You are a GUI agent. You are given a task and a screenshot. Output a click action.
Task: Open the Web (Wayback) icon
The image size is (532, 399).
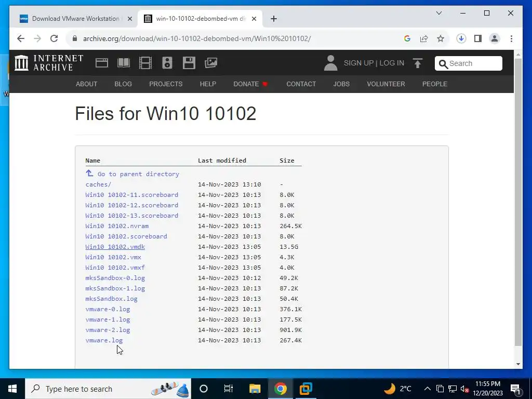[x=102, y=63]
